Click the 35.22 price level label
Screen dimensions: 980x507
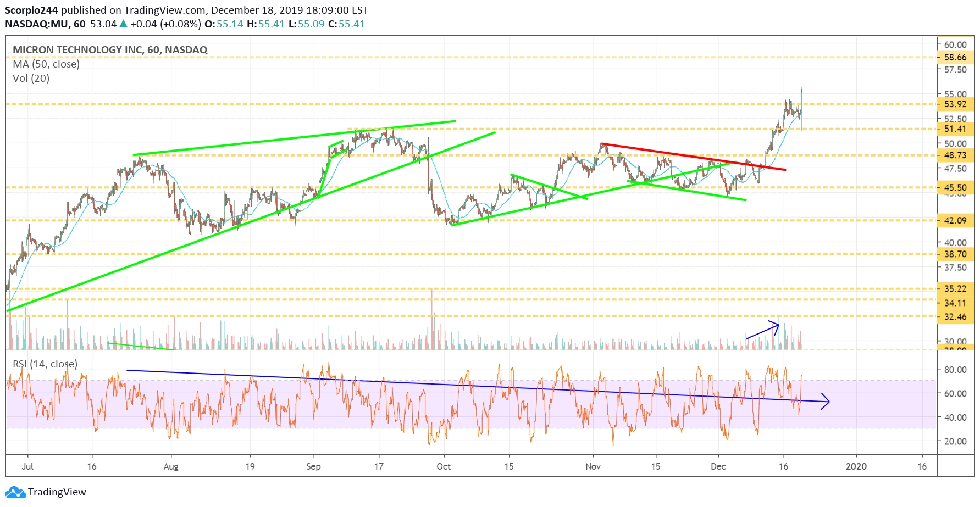(x=955, y=288)
